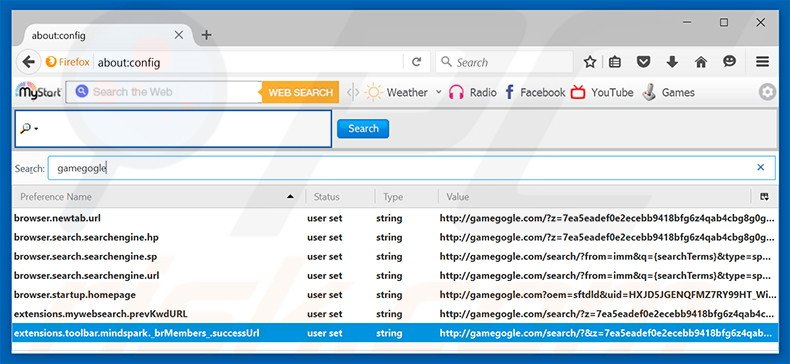This screenshot has width=790, height=364.
Task: Click the orange WEB SEARCH button
Action: coord(300,92)
